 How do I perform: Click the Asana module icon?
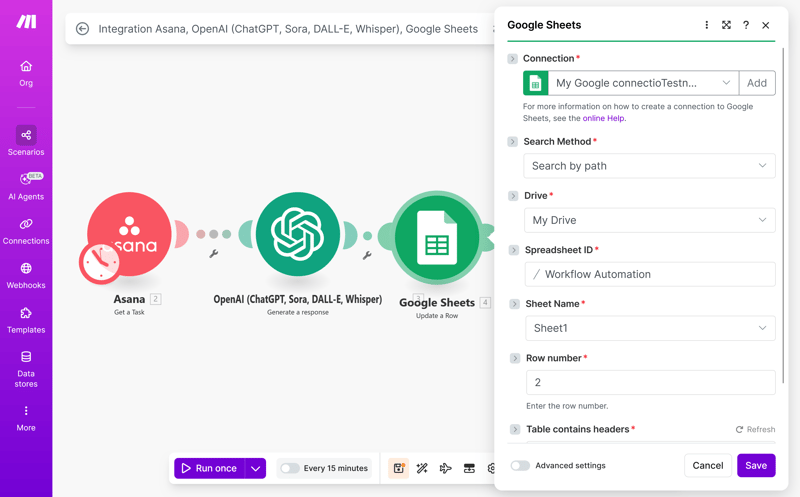(x=129, y=234)
